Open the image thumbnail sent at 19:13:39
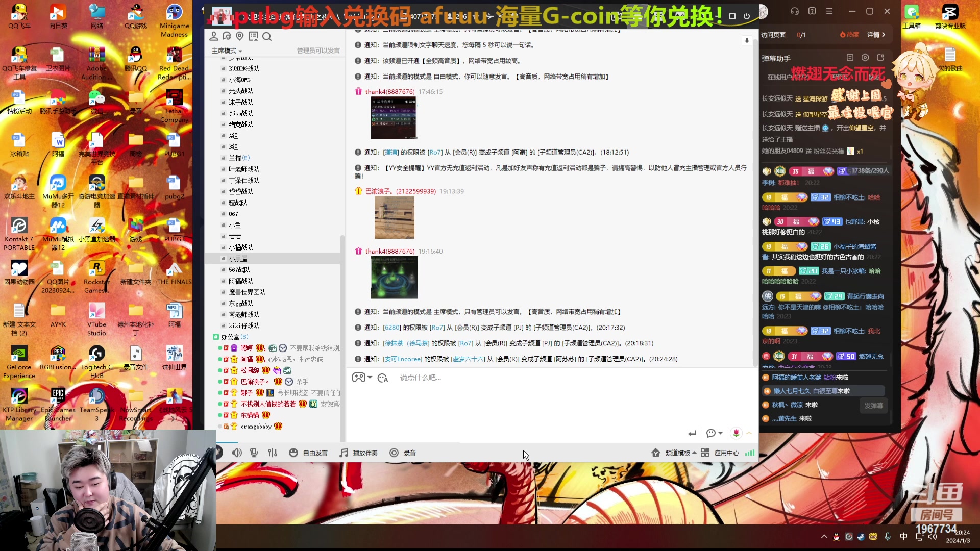The image size is (980, 551). 395,217
